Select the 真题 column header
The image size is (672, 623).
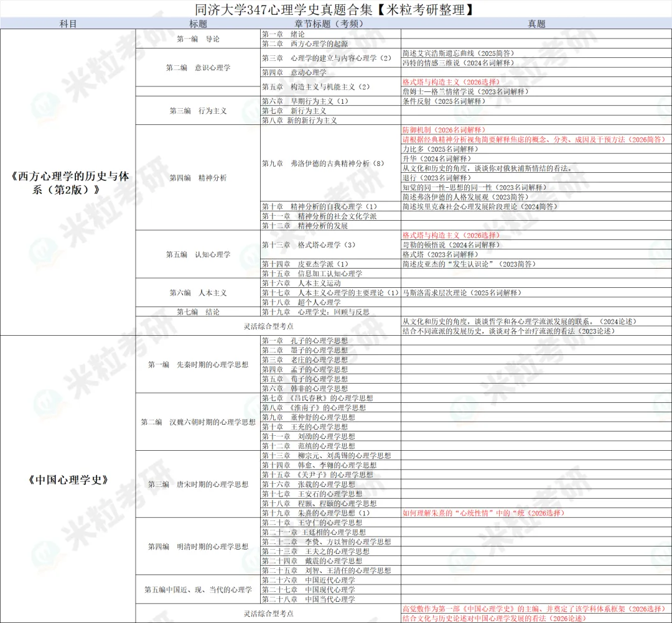536,24
